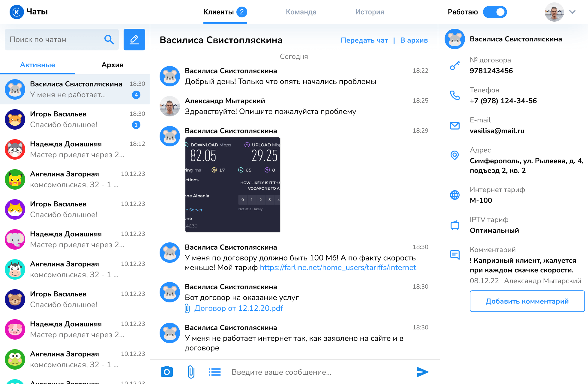This screenshot has width=588, height=384.
Task: Click tiger avatar of Игорь Васильев 18:30
Action: (15, 119)
